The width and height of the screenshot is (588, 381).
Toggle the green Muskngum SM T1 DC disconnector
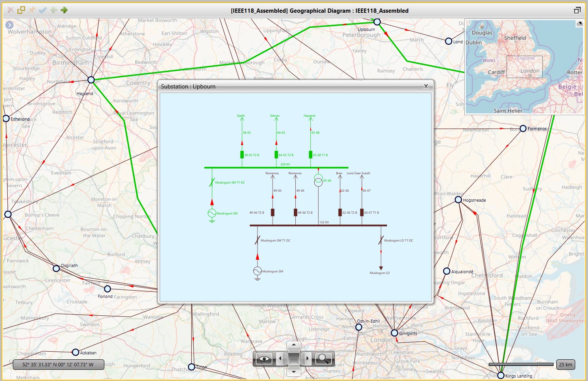(x=212, y=182)
